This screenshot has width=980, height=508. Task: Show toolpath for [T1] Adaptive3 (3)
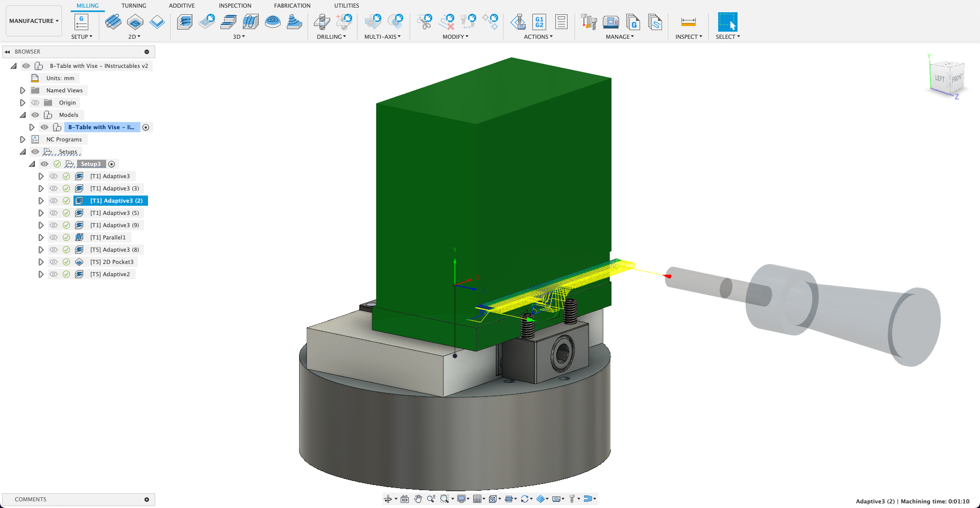(x=54, y=188)
